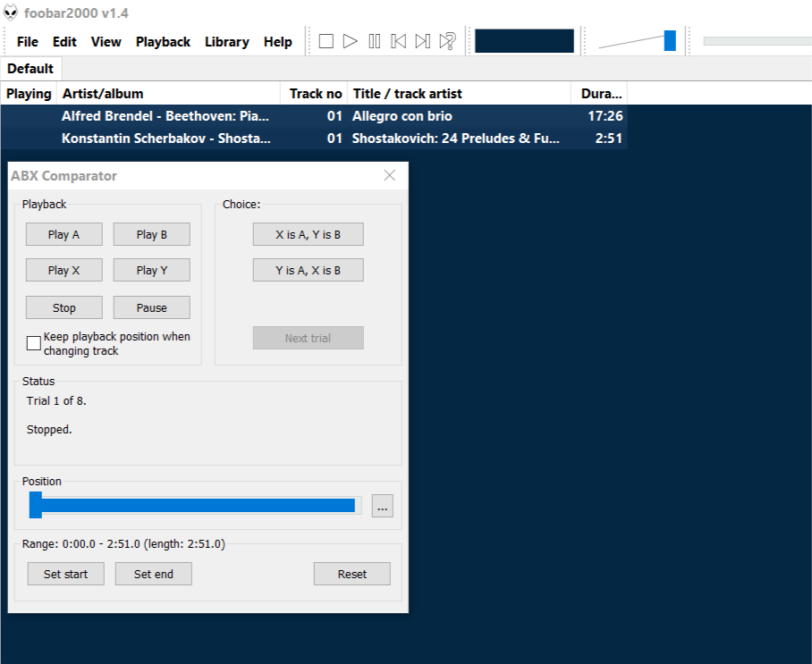Screen dimensions: 812x664
Task: Select the Konstantin Scherbakov track row
Action: [314, 139]
